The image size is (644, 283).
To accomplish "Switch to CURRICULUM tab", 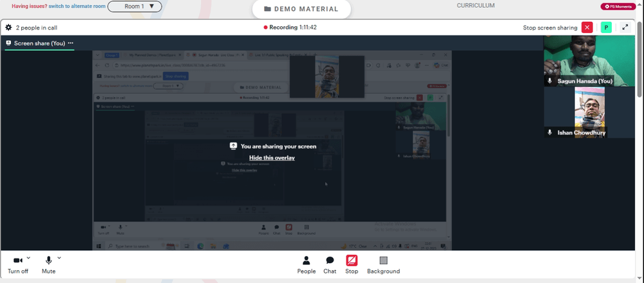I will point(476,6).
